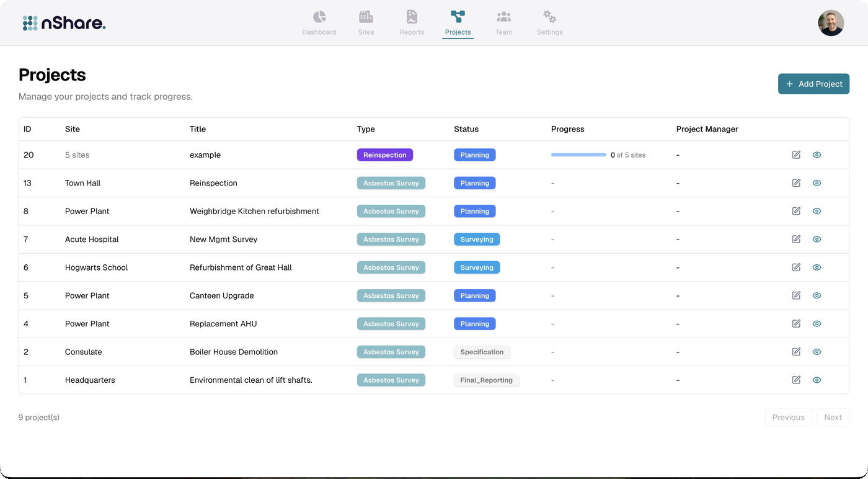View the New Mgmt Survey project
868x479 pixels.
point(817,239)
